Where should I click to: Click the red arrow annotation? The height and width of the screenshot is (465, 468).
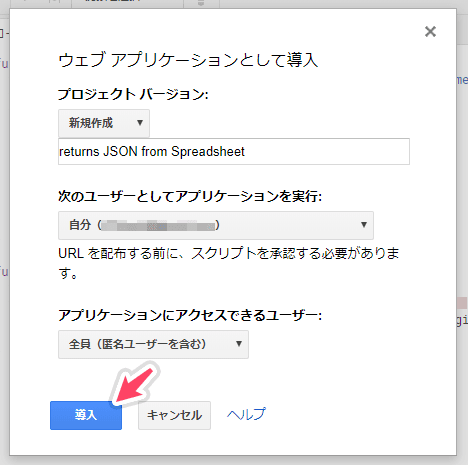click(135, 384)
